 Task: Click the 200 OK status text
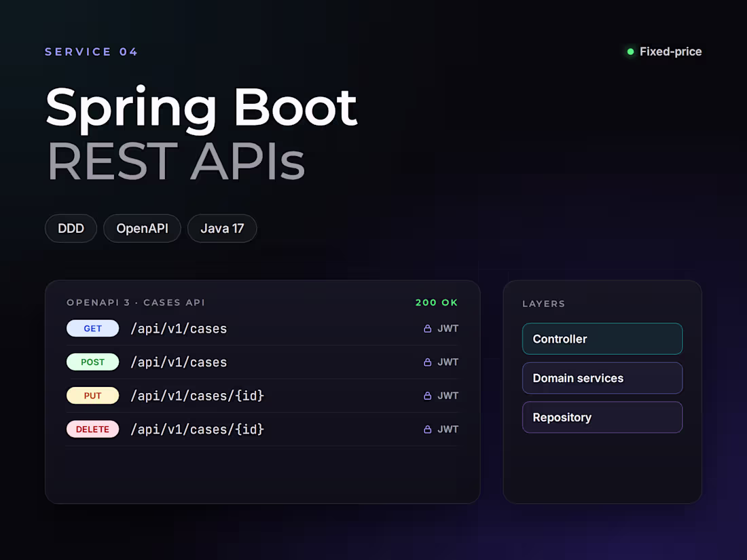[x=437, y=303]
